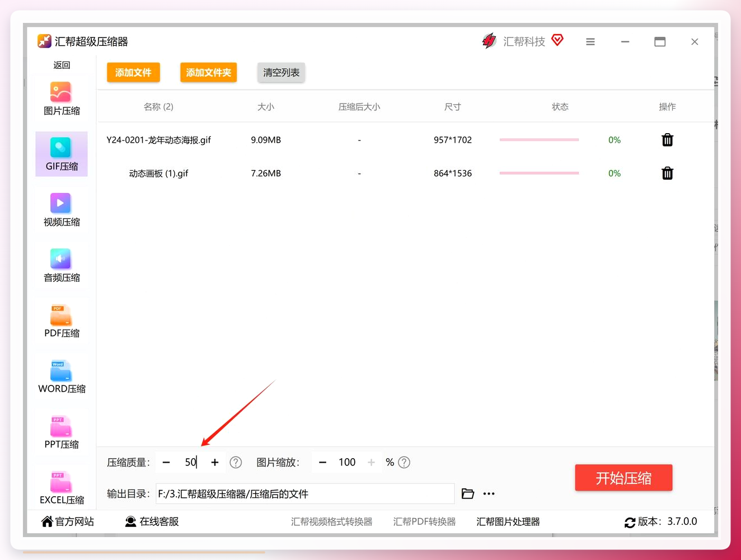Screen dimensions: 741x560
Task: Show help for 图片缩放 setting
Action: (404, 462)
